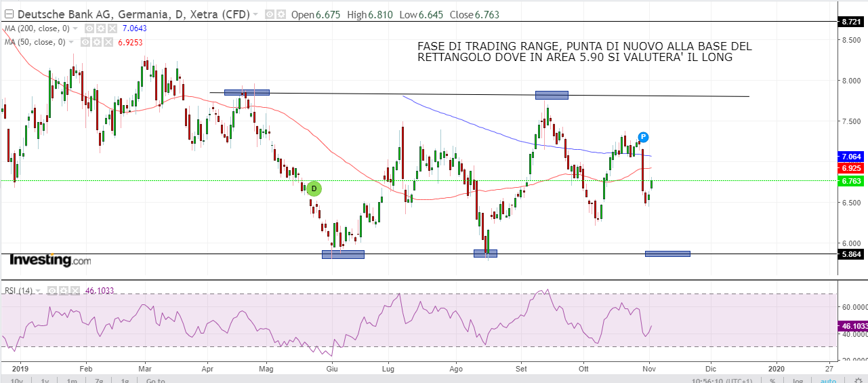Click the blue 7.0643 MA value
The image size is (868, 383).
[x=134, y=28]
